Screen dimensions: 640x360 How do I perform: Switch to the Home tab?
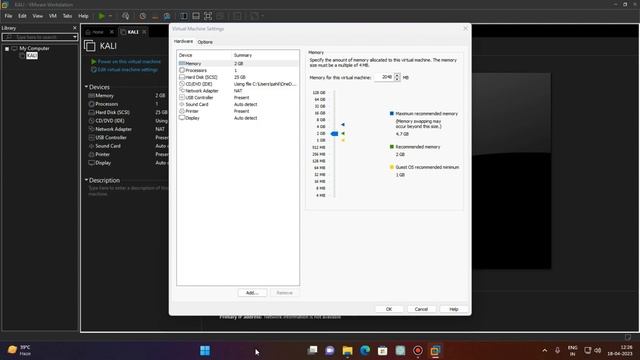click(x=98, y=32)
